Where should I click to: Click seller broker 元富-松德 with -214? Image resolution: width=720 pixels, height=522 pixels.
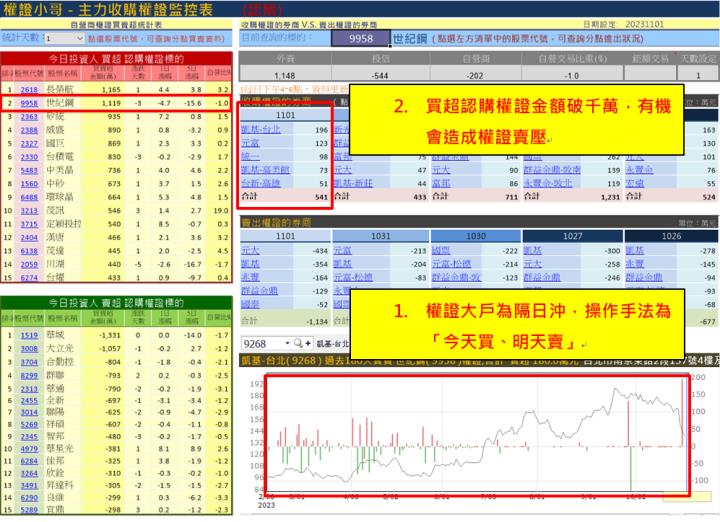point(451,264)
